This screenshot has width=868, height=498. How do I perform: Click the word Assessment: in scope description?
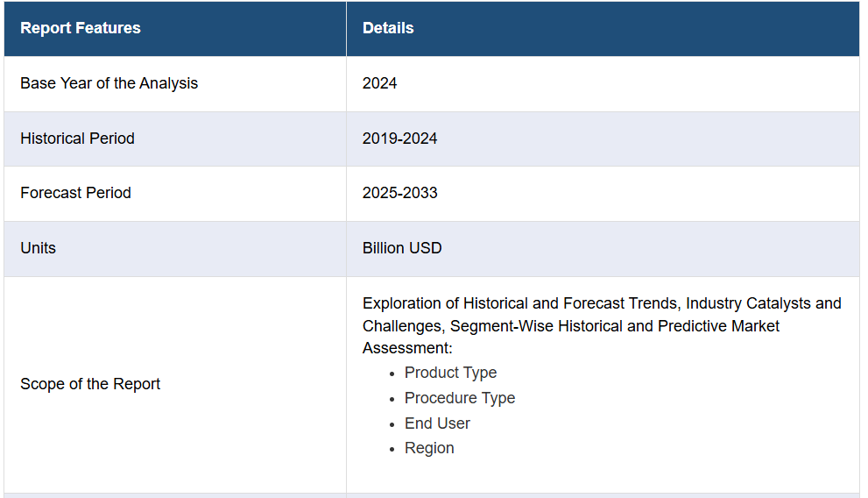407,348
